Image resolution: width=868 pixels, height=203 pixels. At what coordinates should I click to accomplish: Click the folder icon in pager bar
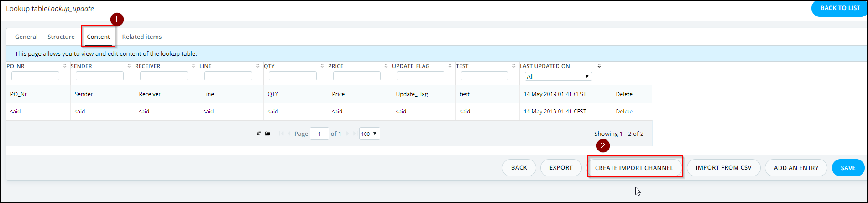click(x=267, y=134)
